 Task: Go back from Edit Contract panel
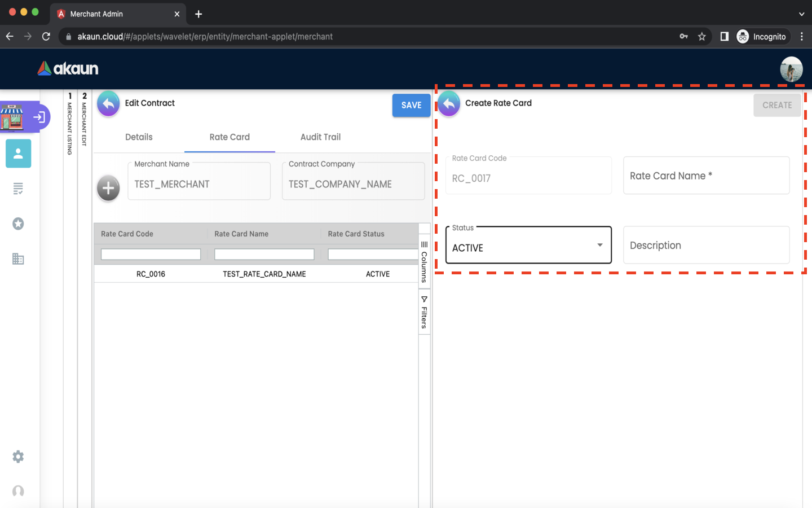click(108, 104)
